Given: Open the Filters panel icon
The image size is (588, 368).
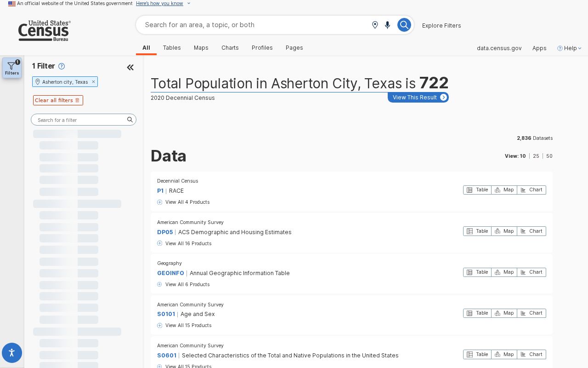Looking at the screenshot, I should click(x=12, y=68).
